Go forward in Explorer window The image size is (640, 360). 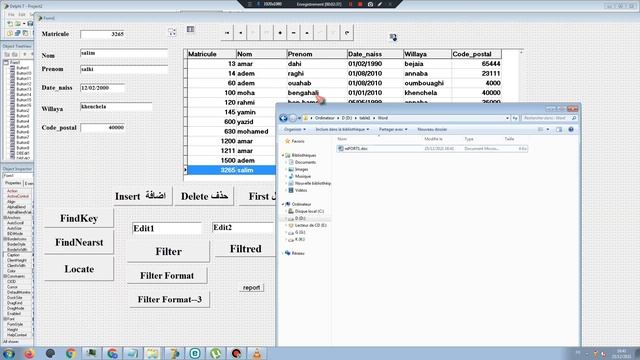click(x=293, y=118)
